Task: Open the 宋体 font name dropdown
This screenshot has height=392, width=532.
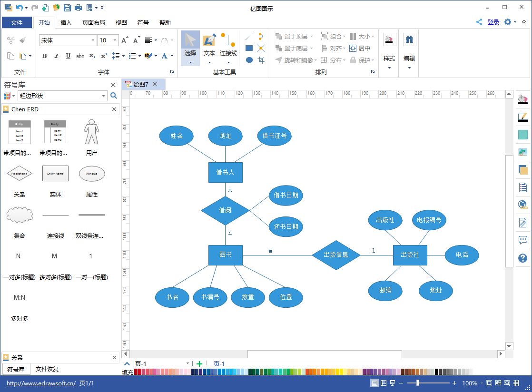Action: point(93,40)
